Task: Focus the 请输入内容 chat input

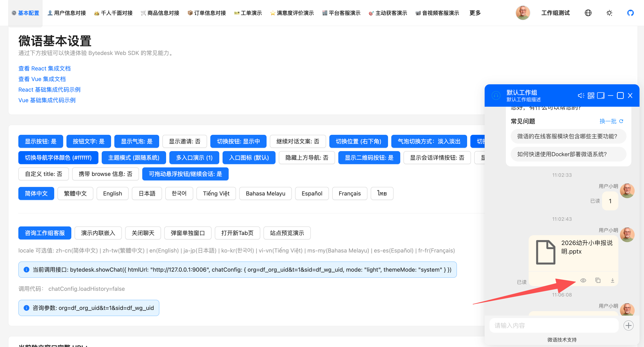Action: pos(554,325)
